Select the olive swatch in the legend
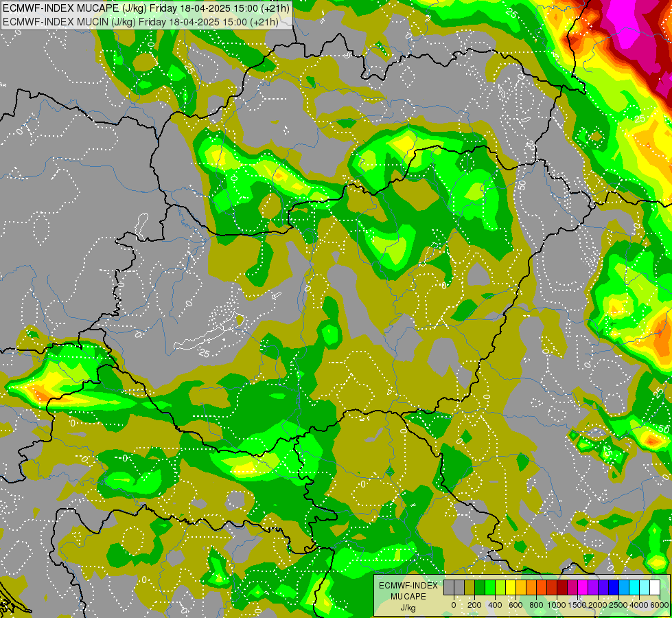 [x=470, y=588]
